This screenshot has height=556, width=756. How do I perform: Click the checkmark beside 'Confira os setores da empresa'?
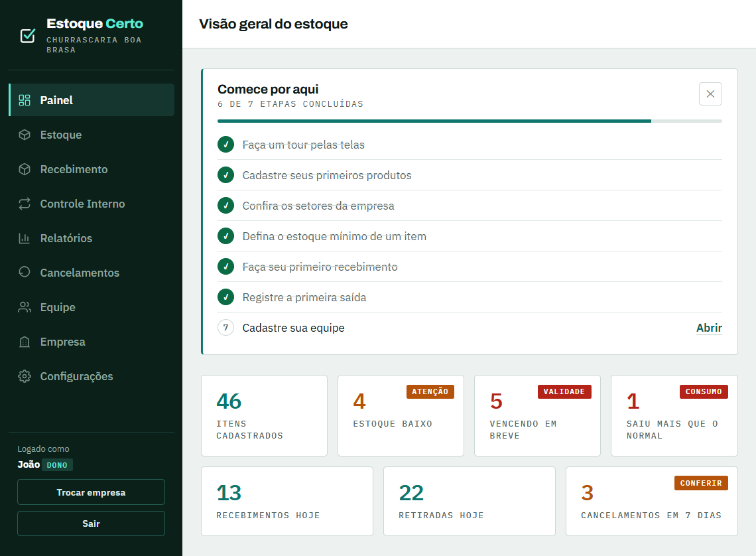click(x=225, y=206)
